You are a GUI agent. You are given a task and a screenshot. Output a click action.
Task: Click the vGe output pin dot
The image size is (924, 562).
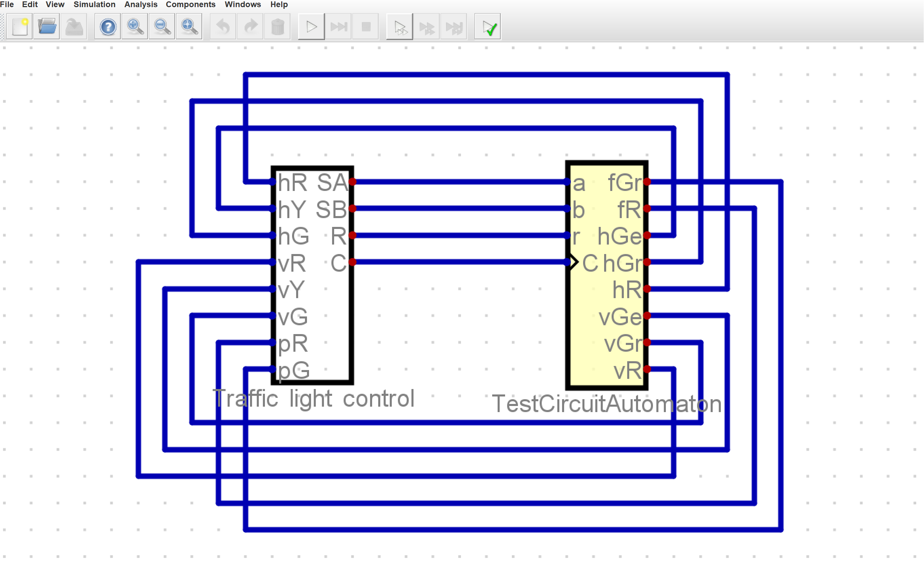coord(647,316)
